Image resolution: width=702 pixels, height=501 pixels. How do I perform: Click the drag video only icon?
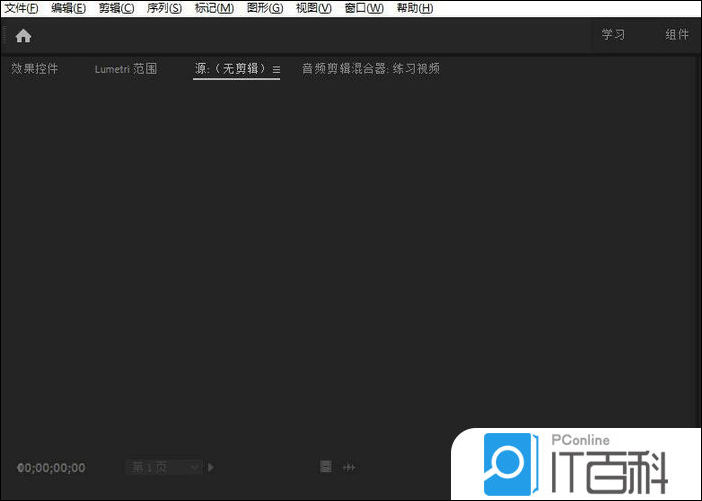[326, 467]
